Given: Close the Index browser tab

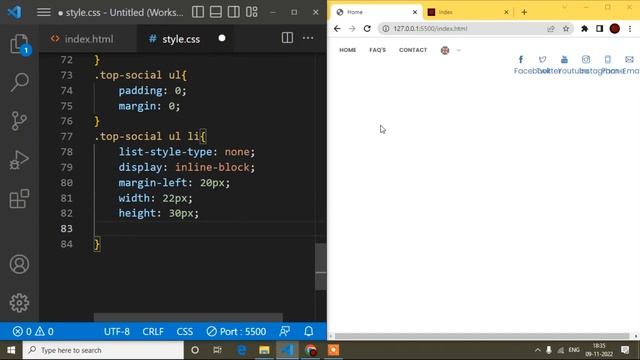Looking at the screenshot, I should (x=506, y=12).
